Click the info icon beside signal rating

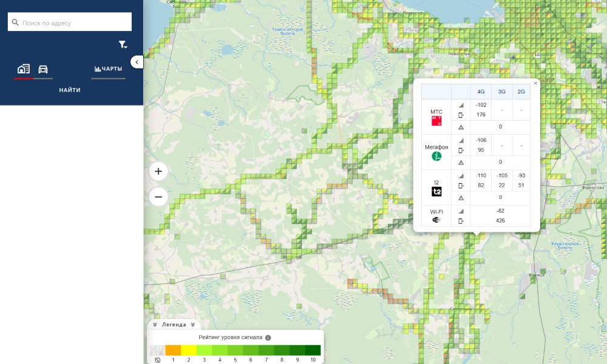click(x=268, y=338)
